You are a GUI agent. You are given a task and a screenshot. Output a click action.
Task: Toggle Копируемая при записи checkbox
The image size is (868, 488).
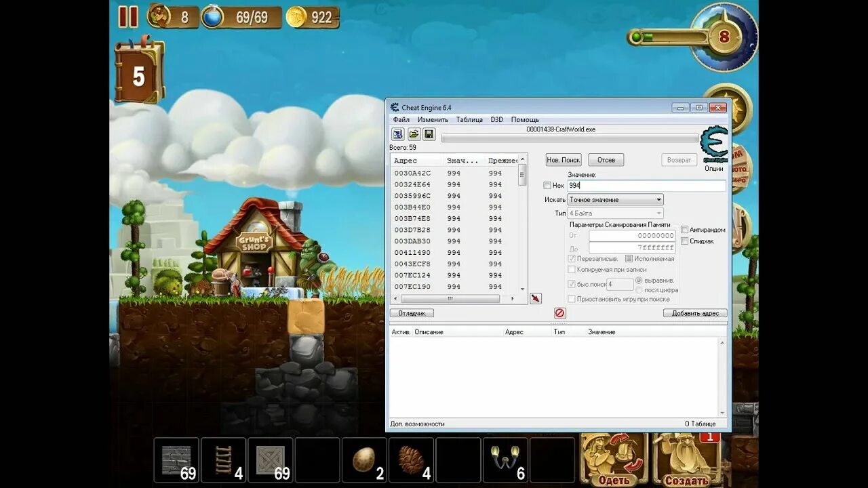(572, 270)
